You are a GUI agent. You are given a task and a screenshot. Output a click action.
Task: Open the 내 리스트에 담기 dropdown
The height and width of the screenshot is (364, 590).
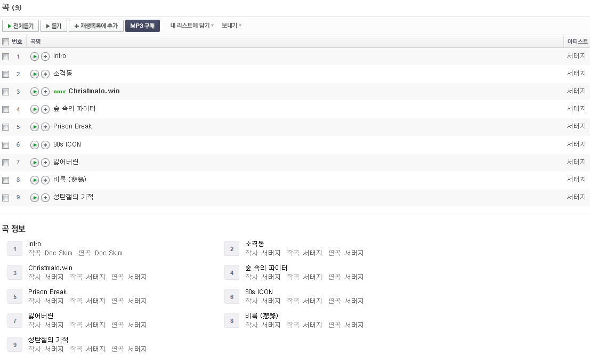click(192, 26)
